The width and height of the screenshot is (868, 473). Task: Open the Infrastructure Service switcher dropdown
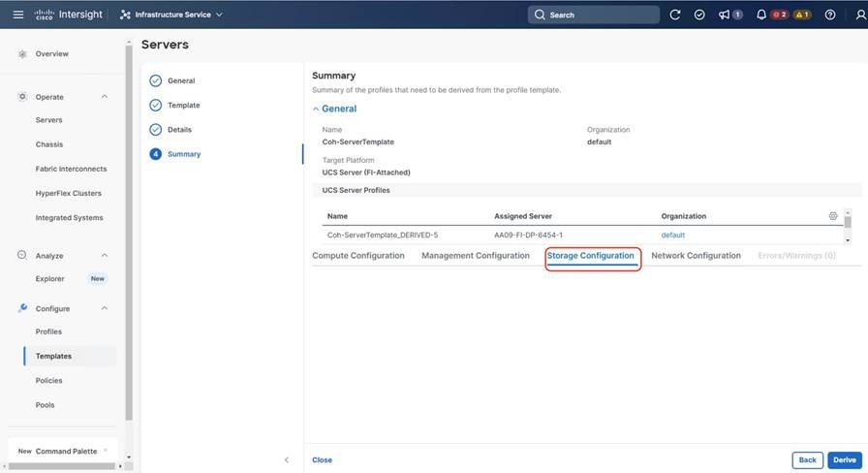171,15
